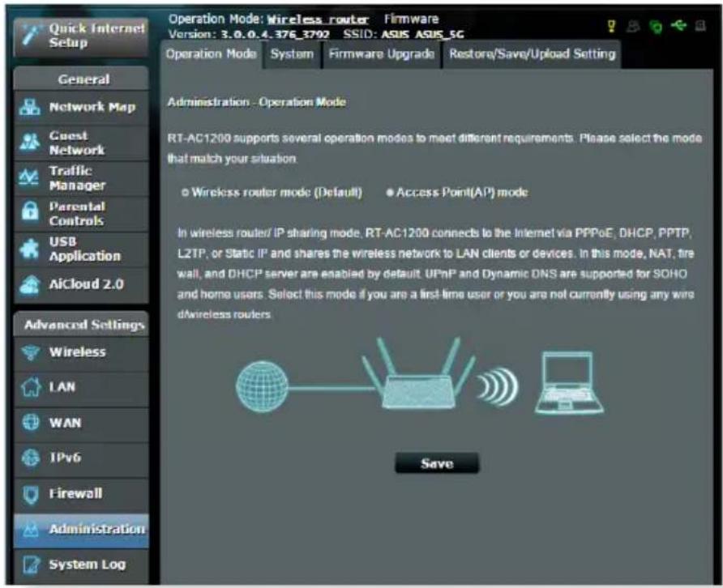
Task: Save the operation mode settings
Action: [x=437, y=463]
